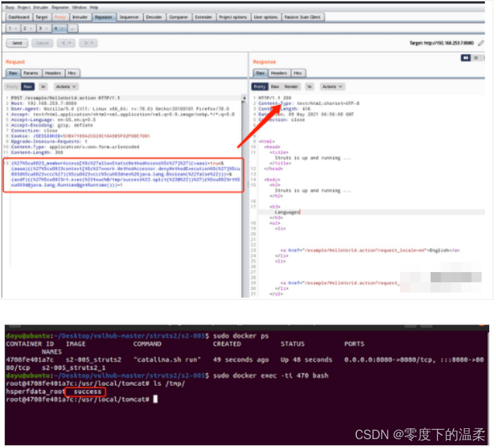Edit target with the pencil icon
The height and width of the screenshot is (448, 496).
(481, 43)
